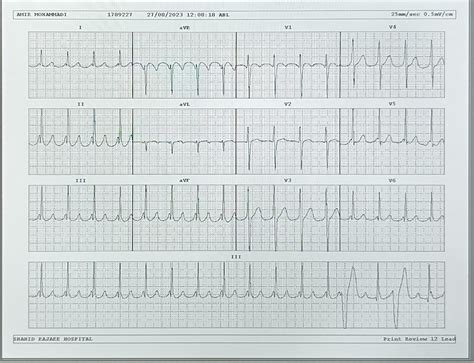Click the recording time 12:08:18
Image resolution: width=474 pixels, height=363 pixels.
pos(200,15)
